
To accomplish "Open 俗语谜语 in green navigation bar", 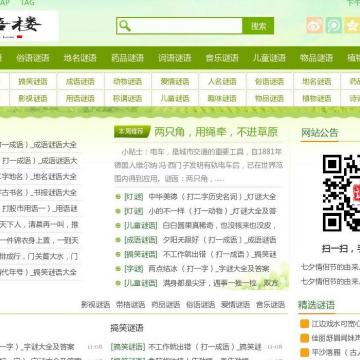I will (x=33, y=58).
